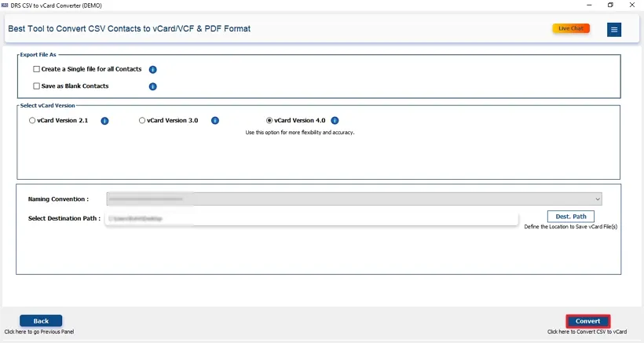Click the Select Destination Path field

click(x=311, y=219)
